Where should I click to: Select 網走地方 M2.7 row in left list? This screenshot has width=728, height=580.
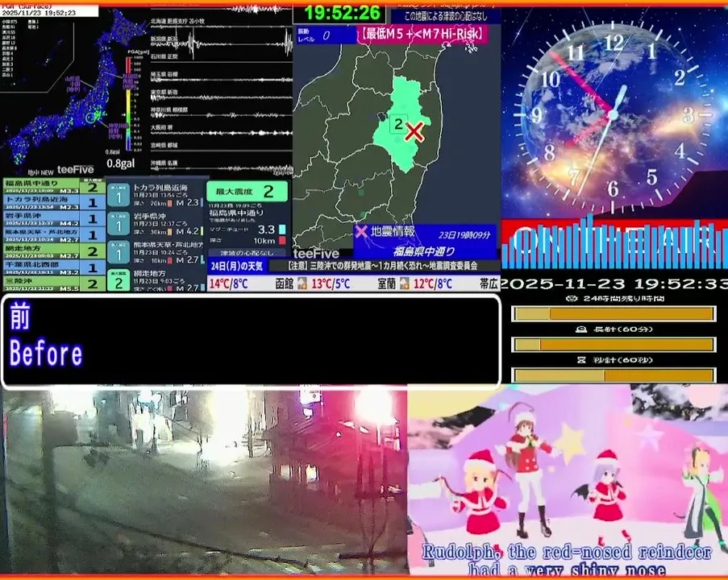(x=54, y=251)
